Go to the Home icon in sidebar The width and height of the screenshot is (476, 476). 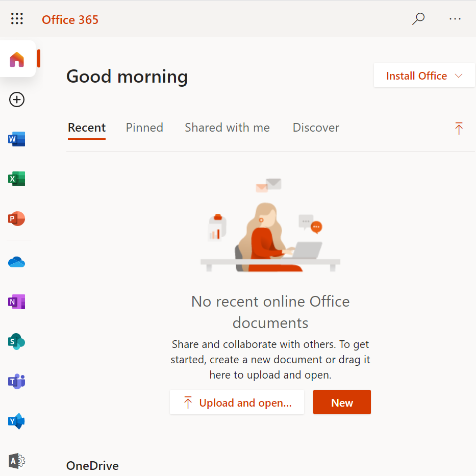17,59
